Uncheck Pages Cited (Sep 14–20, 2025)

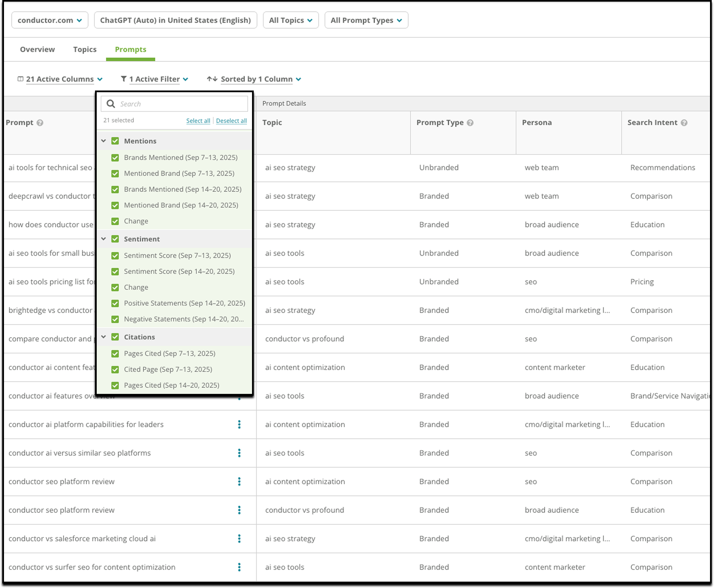[x=115, y=385]
